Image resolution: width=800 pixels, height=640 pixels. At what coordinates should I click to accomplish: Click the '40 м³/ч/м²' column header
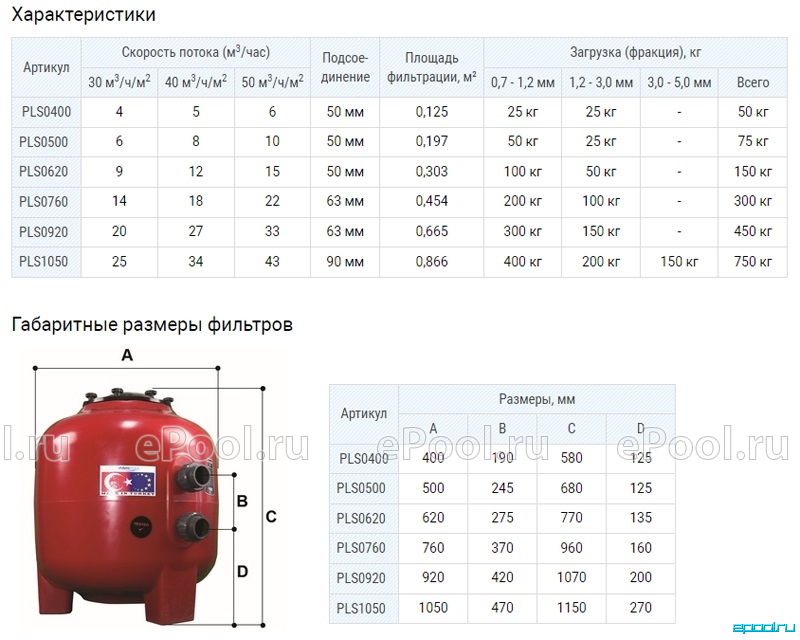(x=196, y=82)
